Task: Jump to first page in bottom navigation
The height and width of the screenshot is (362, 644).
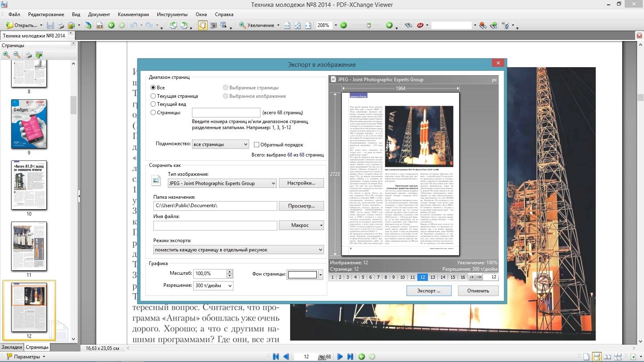Action: [x=276, y=356]
